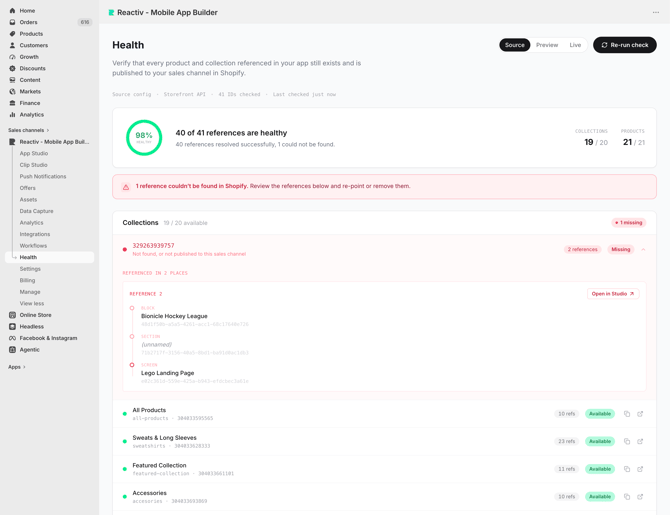Expand the Sales channels section

pos(29,130)
